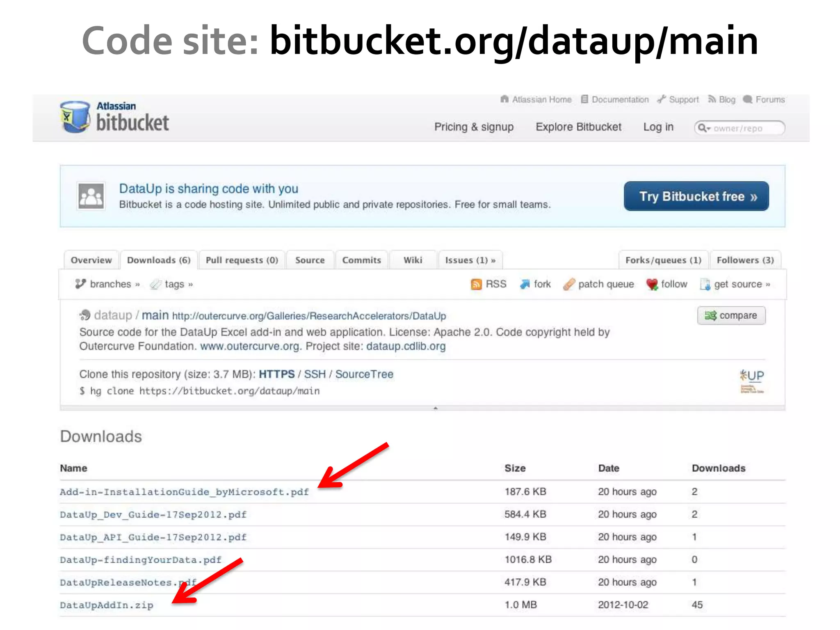Click the Forums speech bubble icon

pyautogui.click(x=748, y=99)
